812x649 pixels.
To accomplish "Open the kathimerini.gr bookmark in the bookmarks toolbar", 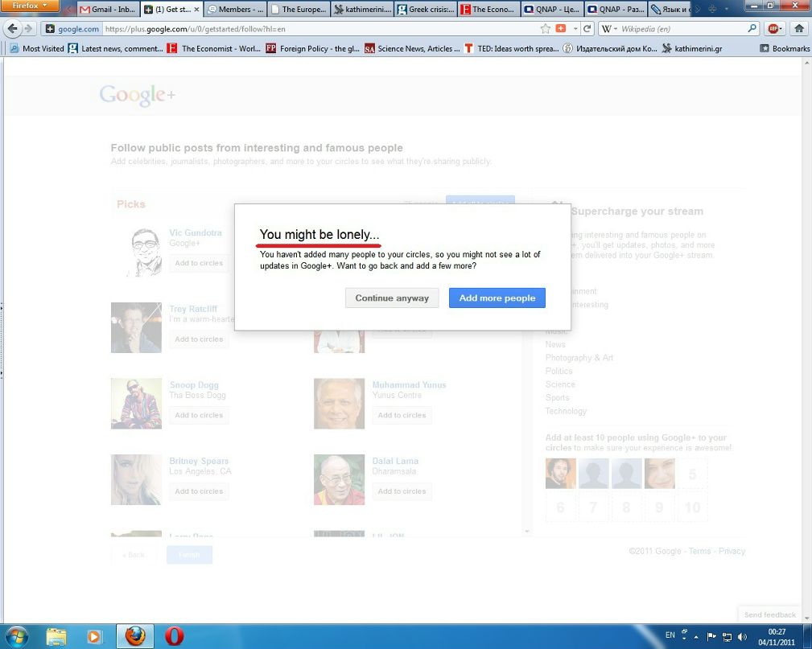I will coord(692,48).
